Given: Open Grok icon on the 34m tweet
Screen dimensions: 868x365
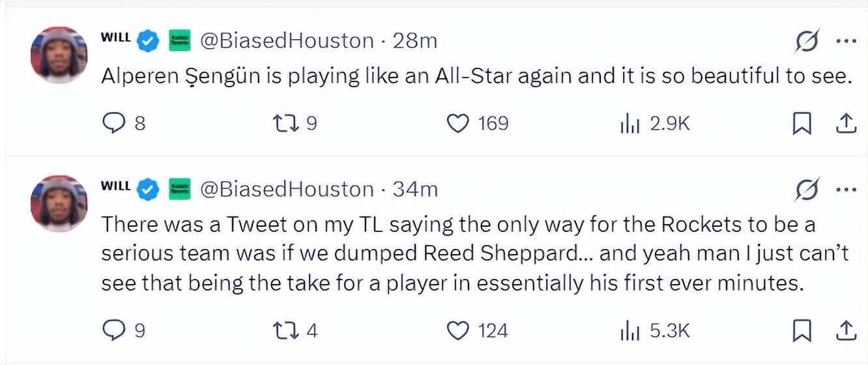Looking at the screenshot, I should tap(807, 190).
